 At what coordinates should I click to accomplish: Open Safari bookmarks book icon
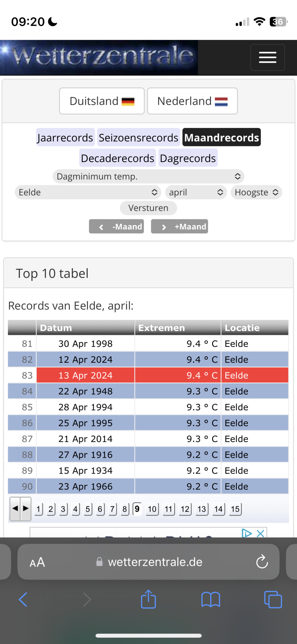click(211, 599)
